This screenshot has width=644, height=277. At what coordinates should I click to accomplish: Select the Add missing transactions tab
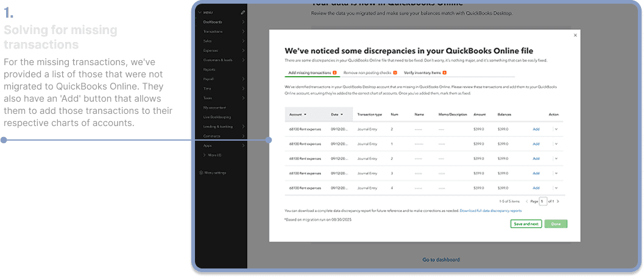313,72
